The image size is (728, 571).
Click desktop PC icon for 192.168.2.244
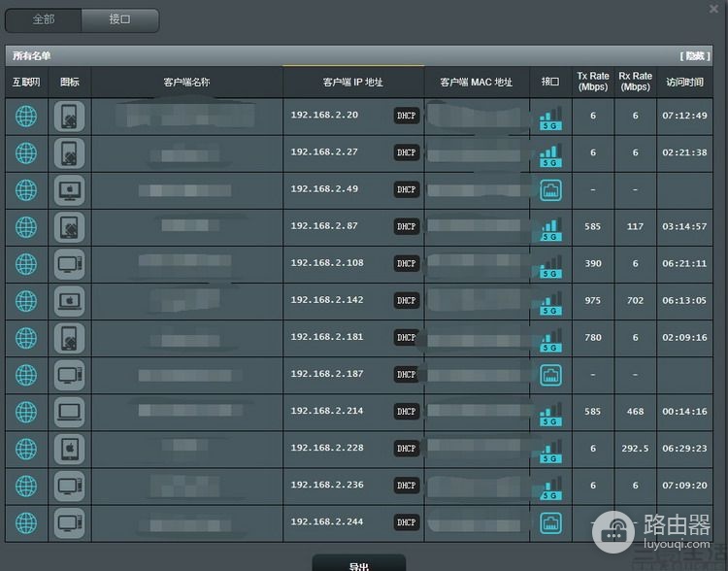coord(70,522)
